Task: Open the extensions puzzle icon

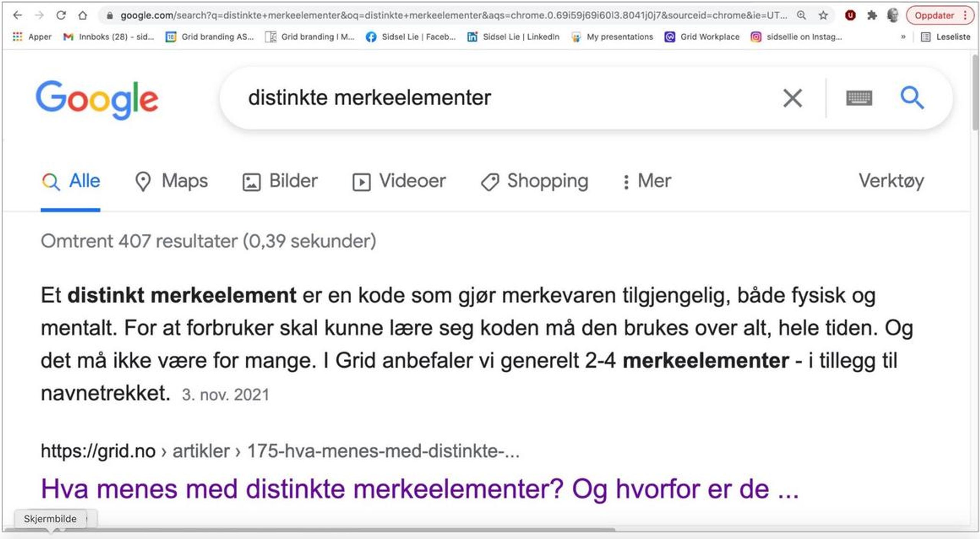Action: point(872,15)
